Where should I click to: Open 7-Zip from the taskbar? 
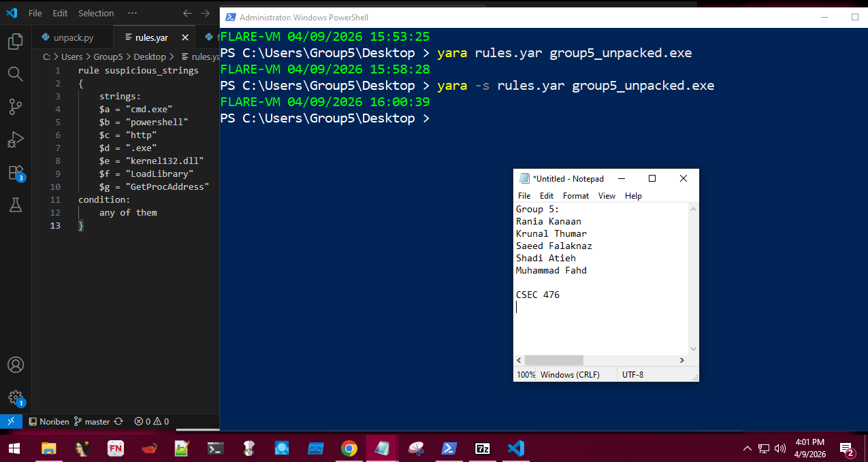[x=483, y=448]
